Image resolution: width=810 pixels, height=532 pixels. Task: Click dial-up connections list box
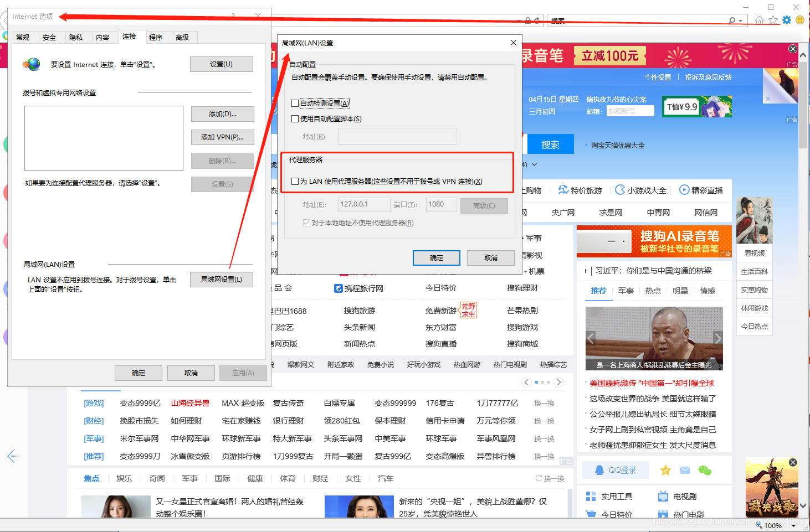[x=104, y=138]
